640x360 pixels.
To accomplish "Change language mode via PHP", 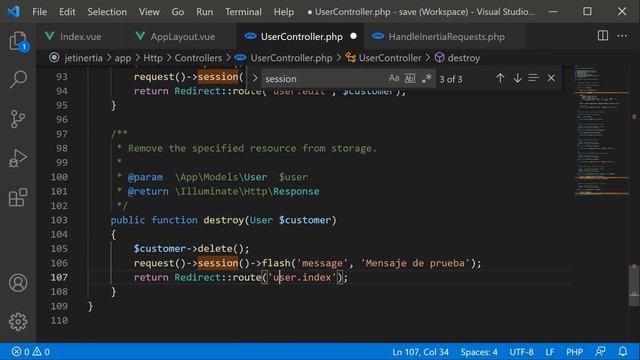I will [x=574, y=352].
